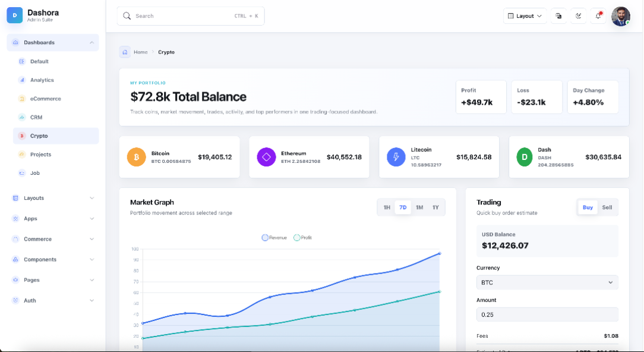Toggle the Revenue legend series

(x=274, y=238)
